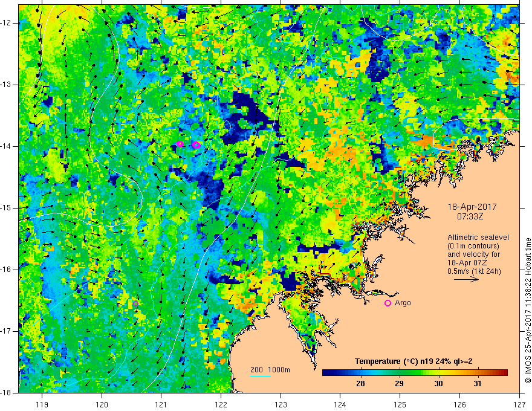The width and height of the screenshot is (532, 411).
Task: Click the dark red end of the temperature colorbar
Action: click(x=504, y=373)
